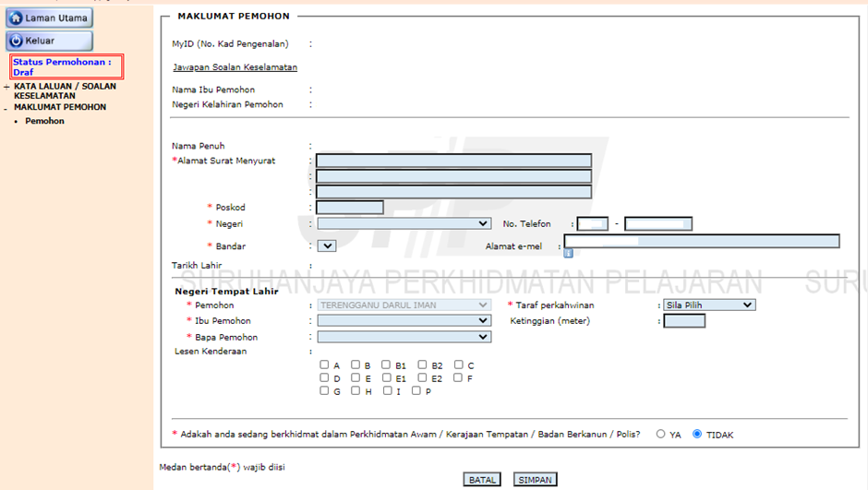
Task: Tick driving licence class D checkbox
Action: (324, 377)
